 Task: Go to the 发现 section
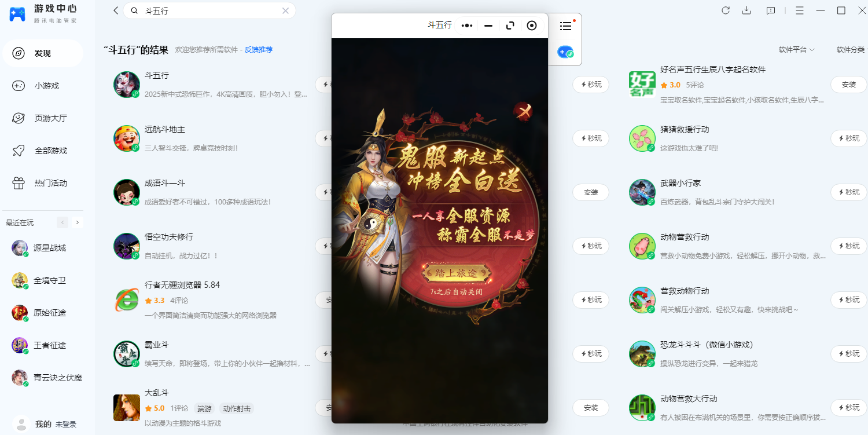point(43,53)
